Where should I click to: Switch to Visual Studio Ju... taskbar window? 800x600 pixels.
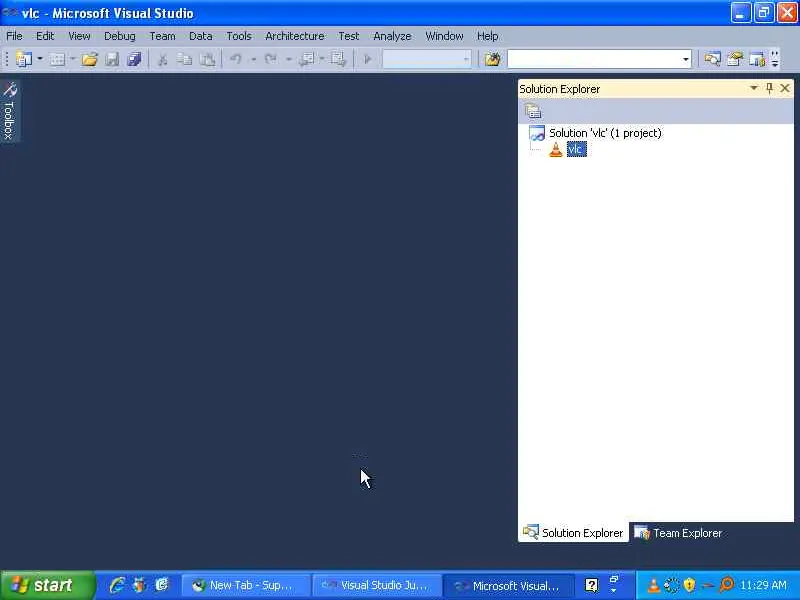377,585
